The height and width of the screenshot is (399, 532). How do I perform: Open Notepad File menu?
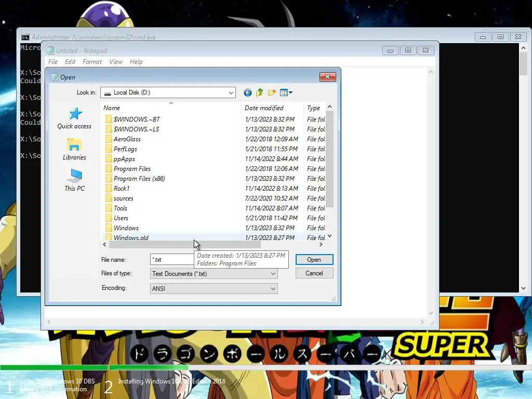(53, 62)
